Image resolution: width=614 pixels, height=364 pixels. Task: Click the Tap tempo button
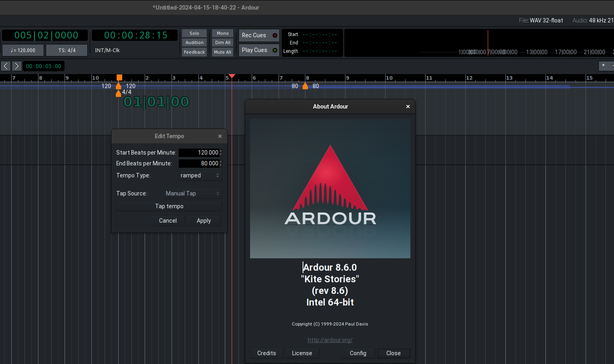169,206
